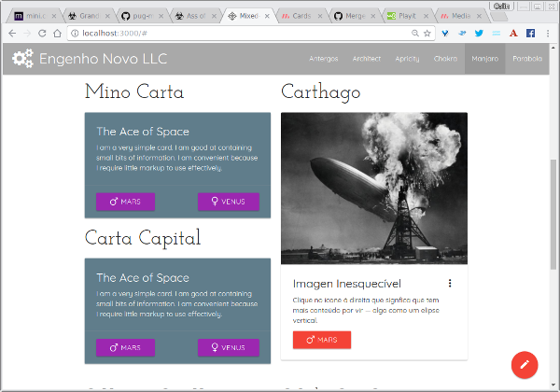Bookmark the page with the star icon
The width and height of the screenshot is (560, 392).
[x=427, y=34]
